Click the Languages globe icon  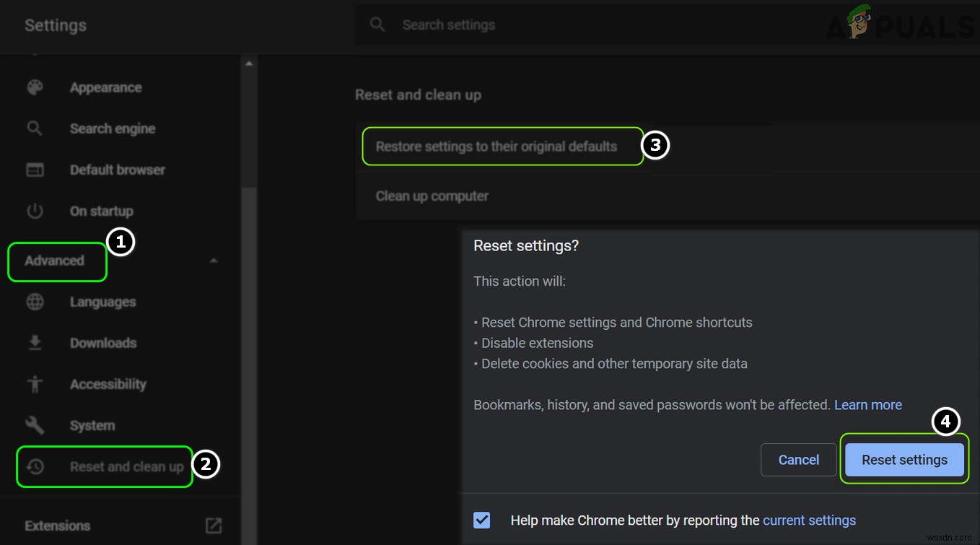pyautogui.click(x=35, y=302)
